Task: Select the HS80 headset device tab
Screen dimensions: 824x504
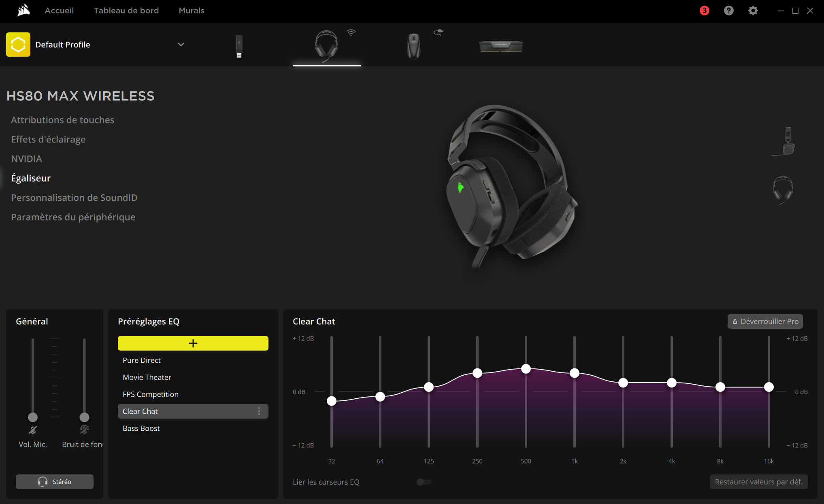Action: (326, 45)
